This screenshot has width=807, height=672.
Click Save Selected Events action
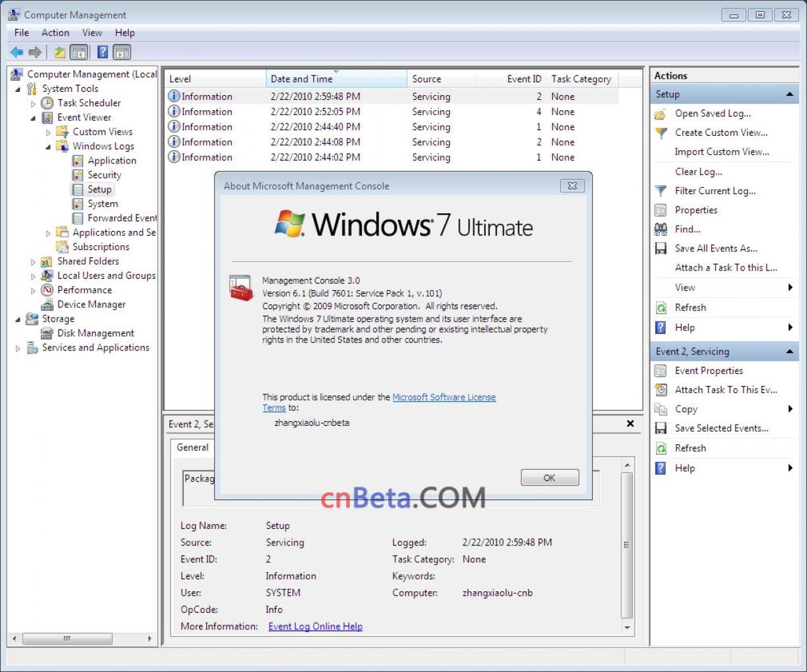722,429
